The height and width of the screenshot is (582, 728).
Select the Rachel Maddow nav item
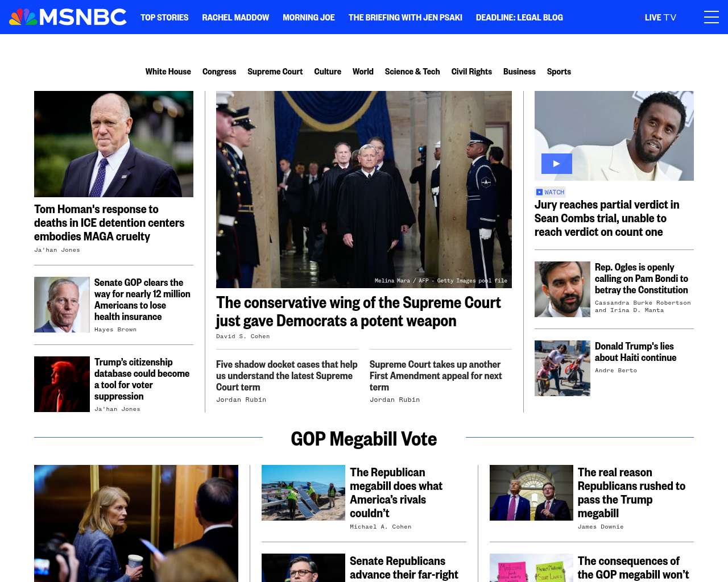pos(235,18)
